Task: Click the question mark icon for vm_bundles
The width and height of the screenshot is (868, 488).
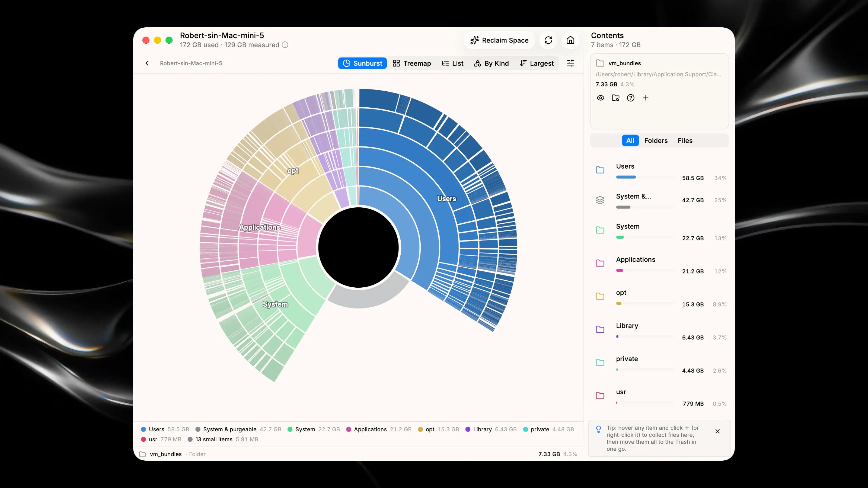Action: [630, 98]
